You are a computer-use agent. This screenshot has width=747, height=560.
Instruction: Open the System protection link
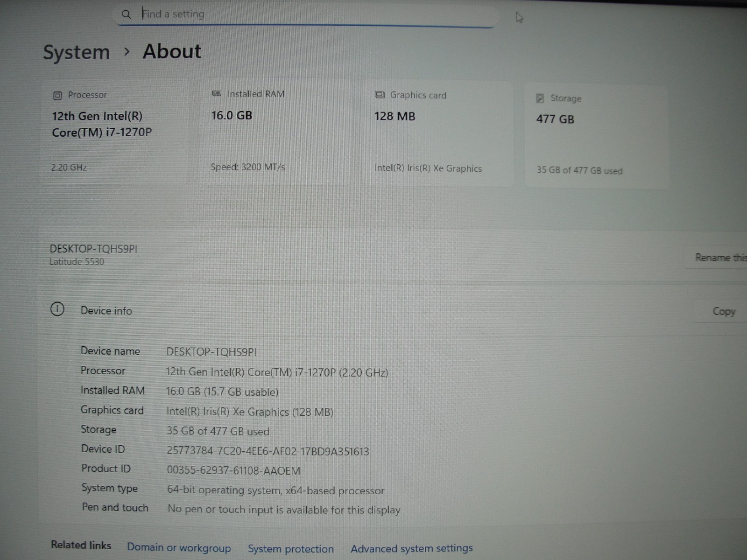(x=291, y=549)
